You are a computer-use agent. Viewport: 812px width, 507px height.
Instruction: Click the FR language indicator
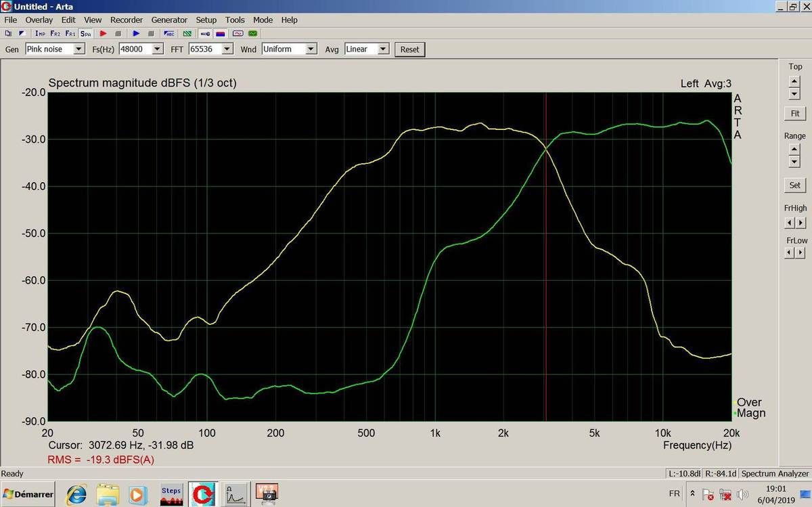[x=675, y=494]
